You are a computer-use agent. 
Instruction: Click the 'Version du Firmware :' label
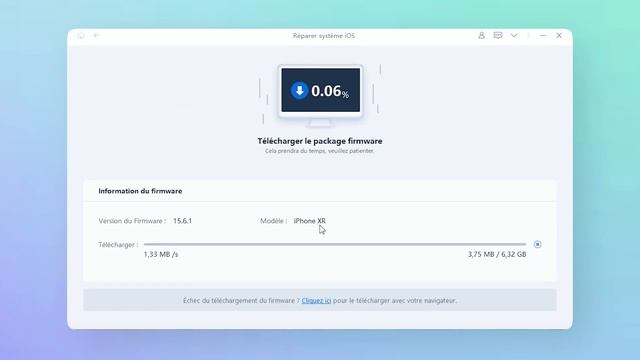[132, 221]
